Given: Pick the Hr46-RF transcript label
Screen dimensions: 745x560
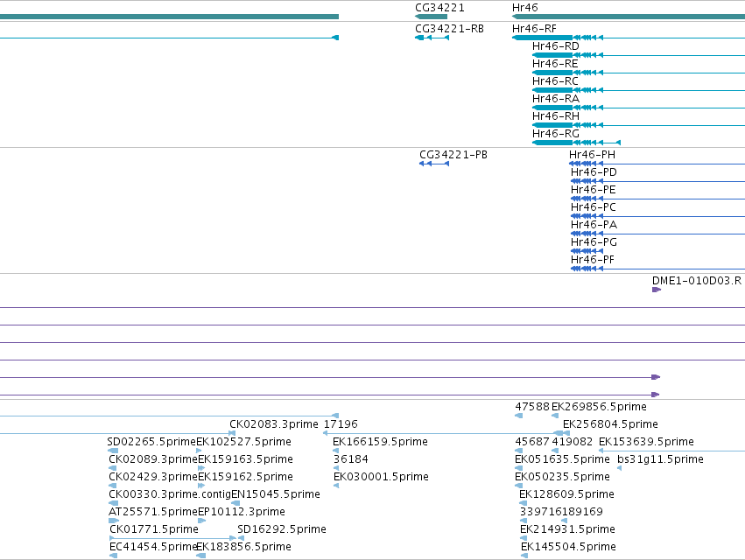Looking at the screenshot, I should (534, 29).
